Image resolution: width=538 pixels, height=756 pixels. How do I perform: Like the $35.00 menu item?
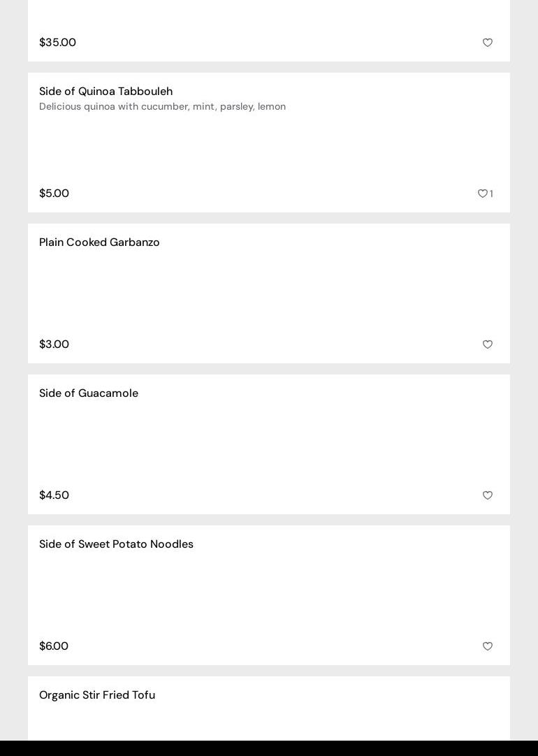(x=488, y=43)
